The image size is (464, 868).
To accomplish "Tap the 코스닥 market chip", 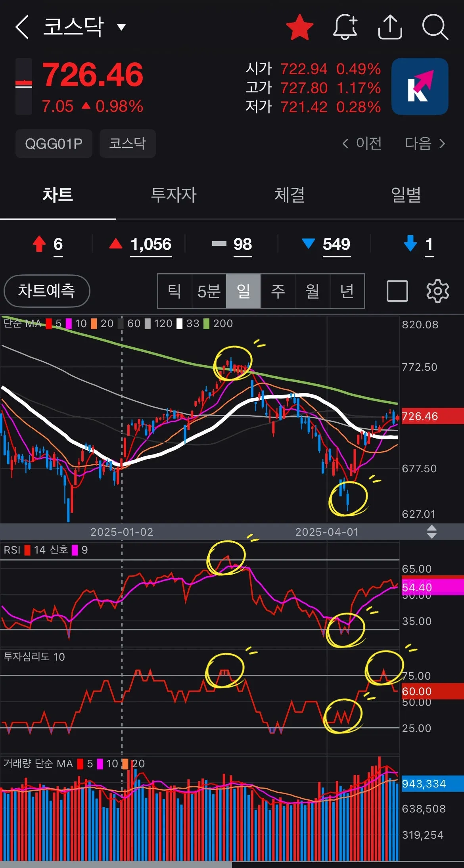I will [128, 144].
